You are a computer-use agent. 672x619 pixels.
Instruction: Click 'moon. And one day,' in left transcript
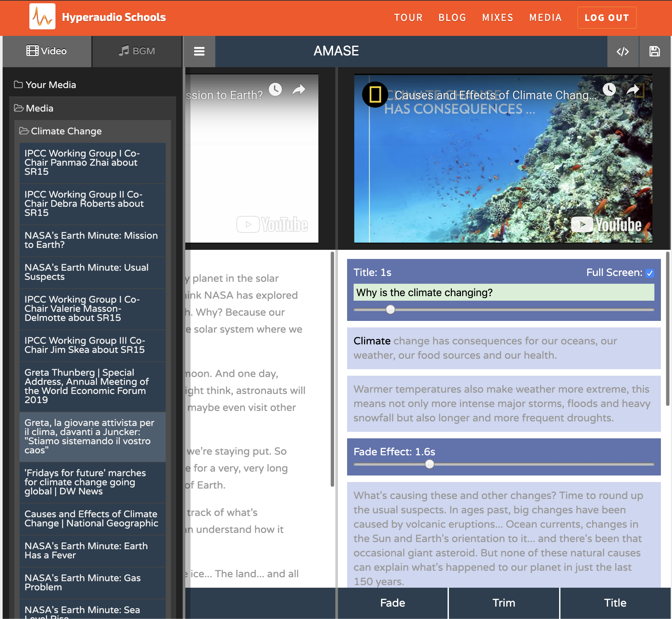click(232, 373)
